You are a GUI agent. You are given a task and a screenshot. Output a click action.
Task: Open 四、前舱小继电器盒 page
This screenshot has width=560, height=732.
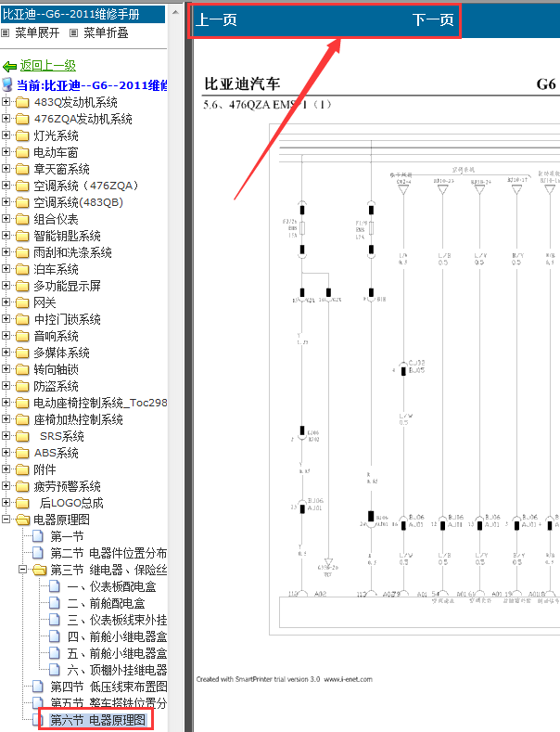pos(117,636)
